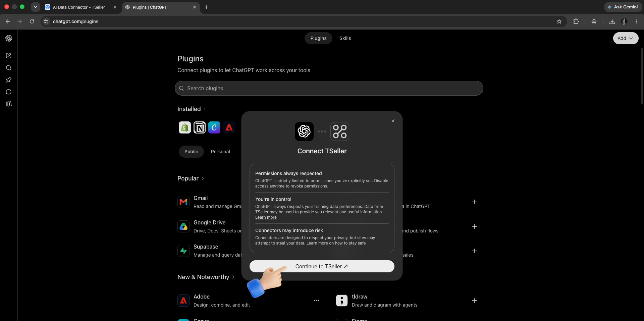Add the tldraw plugin
Image resolution: width=644 pixels, height=321 pixels.
tap(475, 301)
